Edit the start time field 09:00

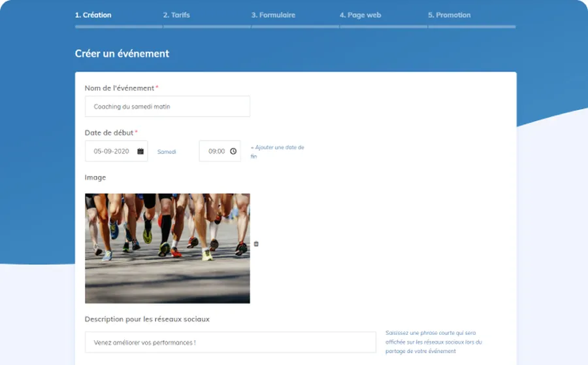(x=220, y=151)
